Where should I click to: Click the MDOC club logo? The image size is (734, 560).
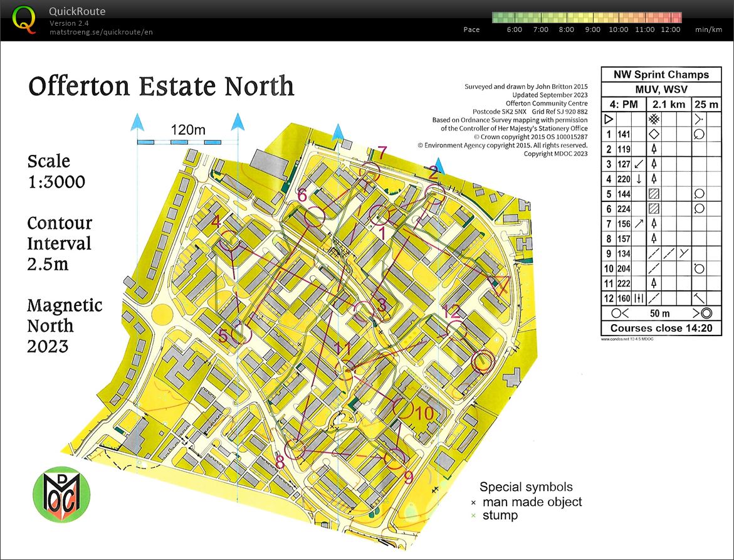[x=61, y=494]
